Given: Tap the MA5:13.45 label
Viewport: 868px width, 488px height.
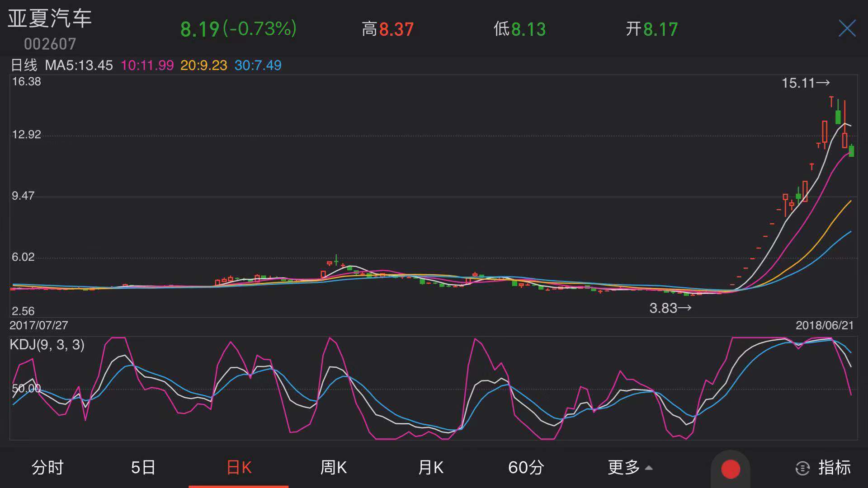Looking at the screenshot, I should click(x=79, y=65).
